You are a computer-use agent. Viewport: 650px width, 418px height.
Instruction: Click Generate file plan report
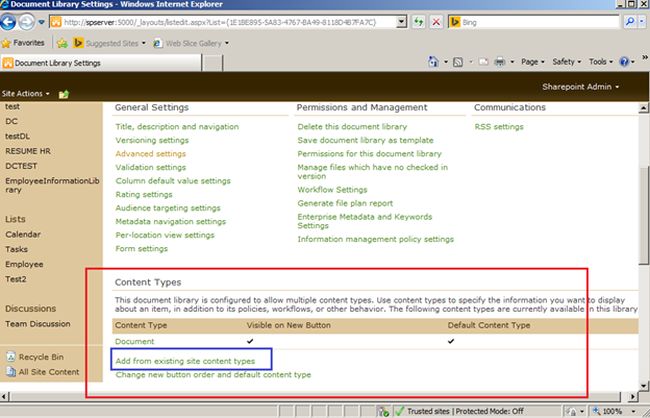(345, 203)
